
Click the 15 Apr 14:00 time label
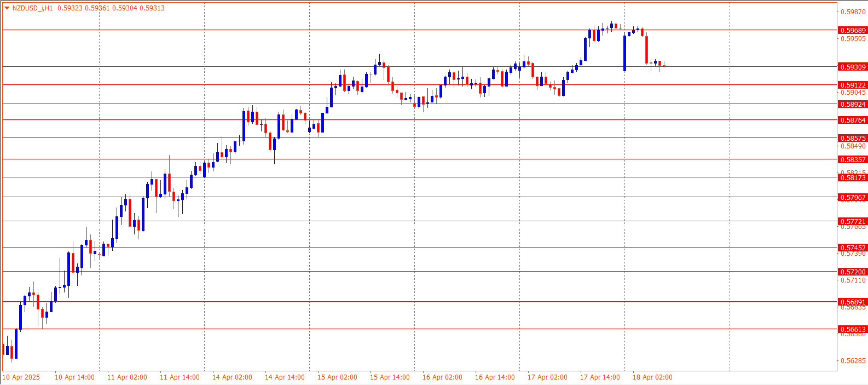[390, 377]
